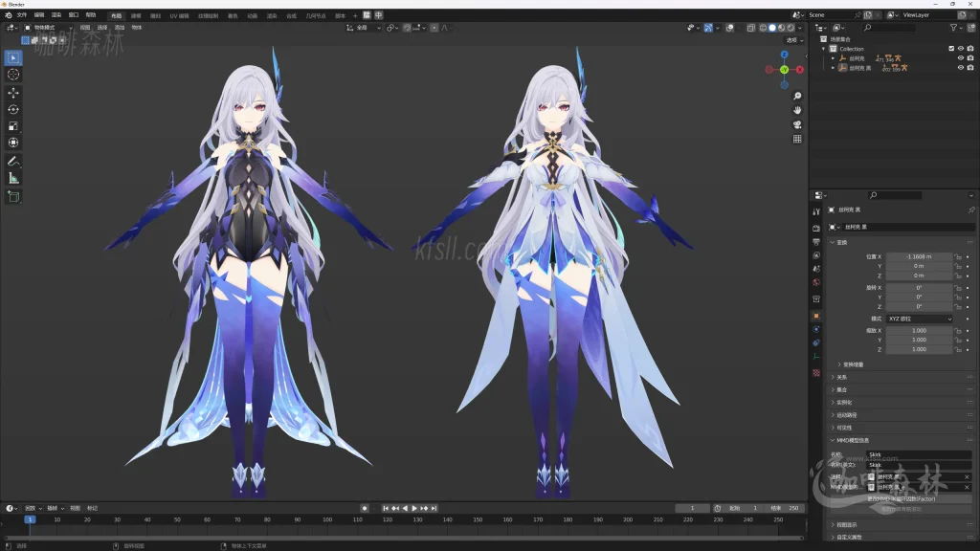This screenshot has height=551, width=980.
Task: Play the animation forward
Action: 414,509
